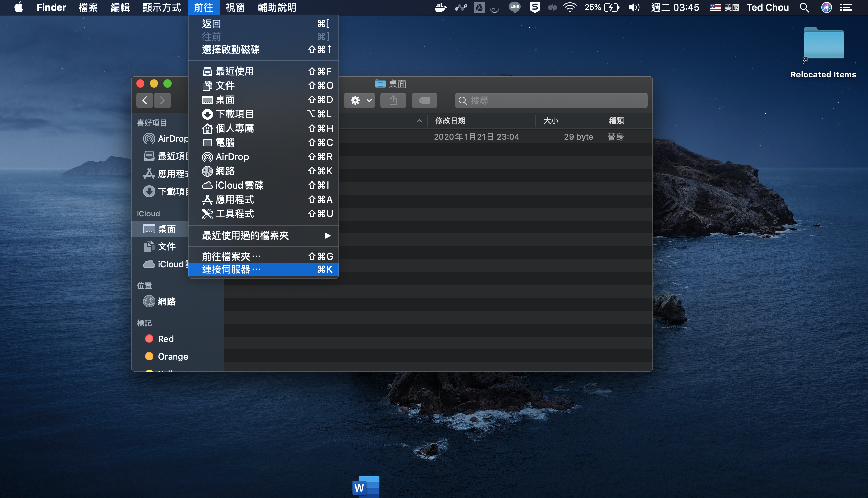Open Spotlight search in menu bar
The width and height of the screenshot is (868, 498).
804,7
